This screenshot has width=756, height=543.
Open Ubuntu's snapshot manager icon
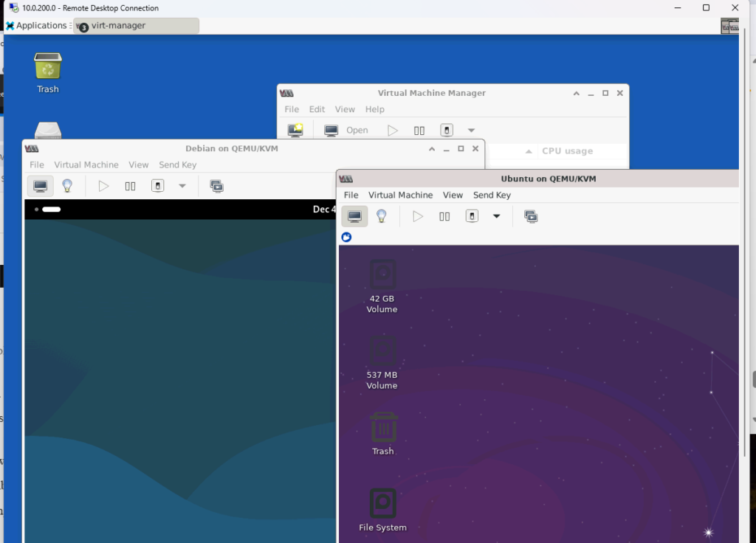[x=531, y=216]
